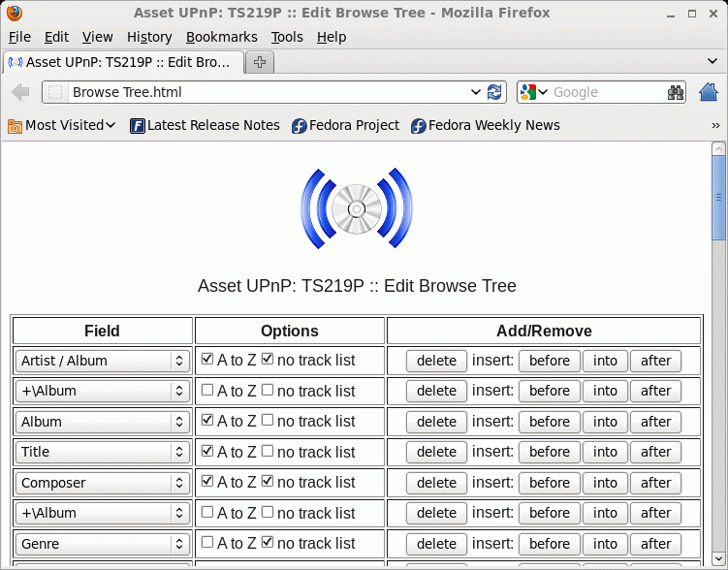Open the View menu
Image resolution: width=728 pixels, height=570 pixels.
(x=98, y=37)
